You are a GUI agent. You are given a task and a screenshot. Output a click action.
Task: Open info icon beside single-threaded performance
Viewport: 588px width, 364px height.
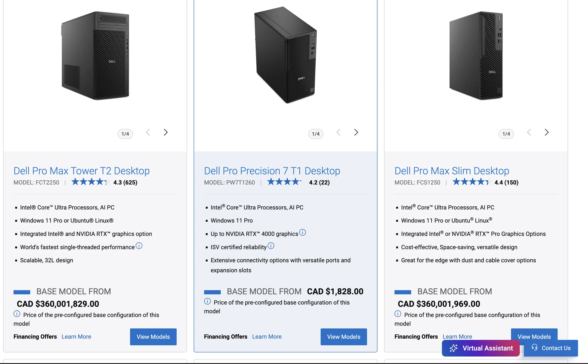(x=139, y=246)
